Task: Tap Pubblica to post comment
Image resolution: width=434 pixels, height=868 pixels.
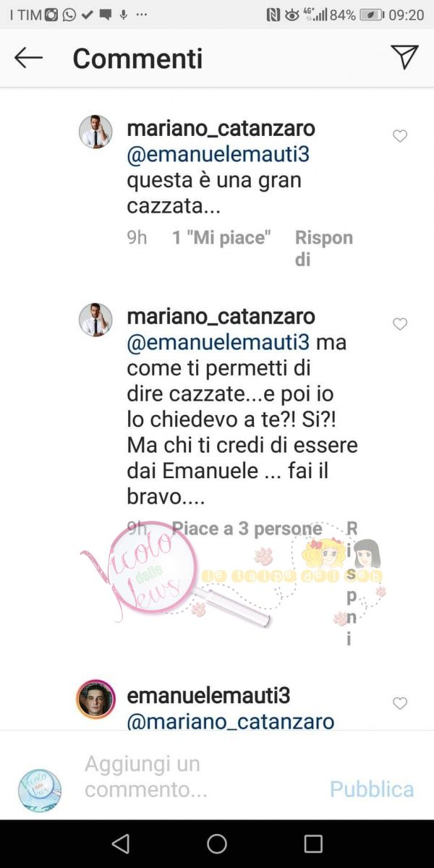Action: [372, 789]
